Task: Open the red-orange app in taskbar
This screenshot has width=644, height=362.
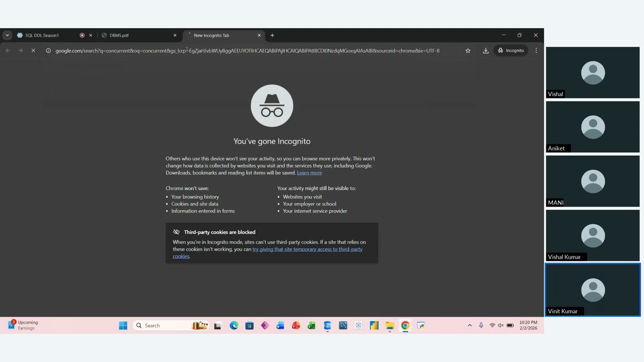Action: coord(296,325)
